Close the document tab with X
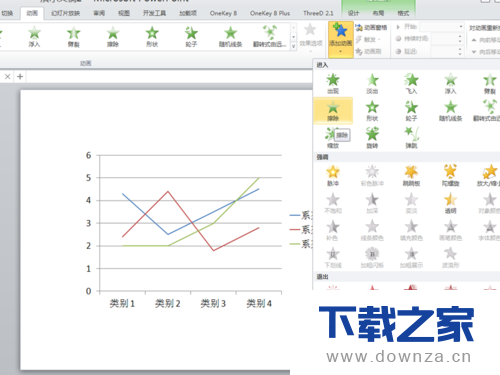 tap(7, 77)
